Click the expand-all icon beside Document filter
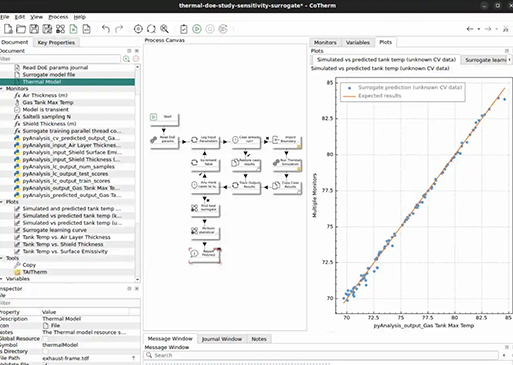This screenshot has height=365, width=513. pyautogui.click(x=126, y=59)
